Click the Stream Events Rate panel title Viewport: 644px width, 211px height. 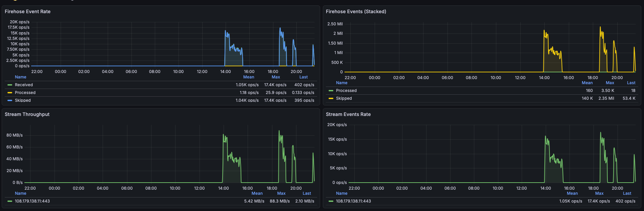pos(348,114)
